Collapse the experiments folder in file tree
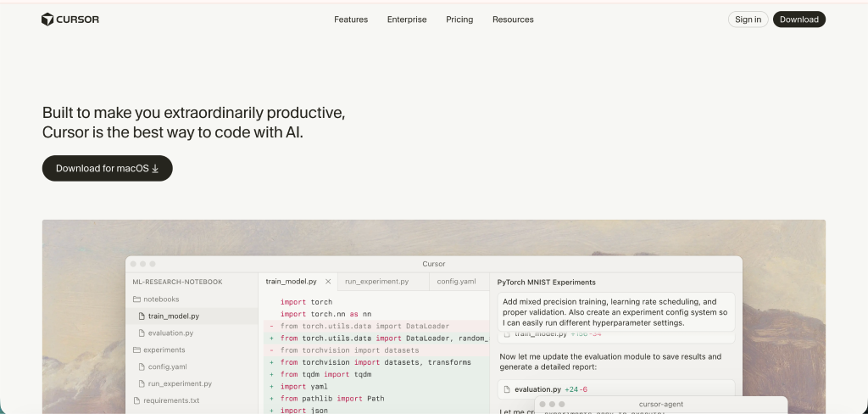The height and width of the screenshot is (414, 868). [x=164, y=350]
